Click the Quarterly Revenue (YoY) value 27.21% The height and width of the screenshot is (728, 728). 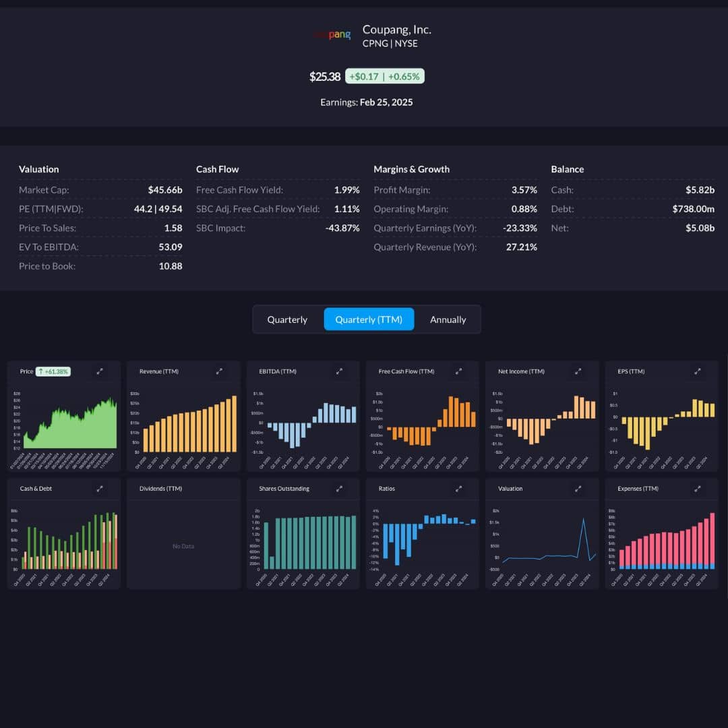point(521,247)
